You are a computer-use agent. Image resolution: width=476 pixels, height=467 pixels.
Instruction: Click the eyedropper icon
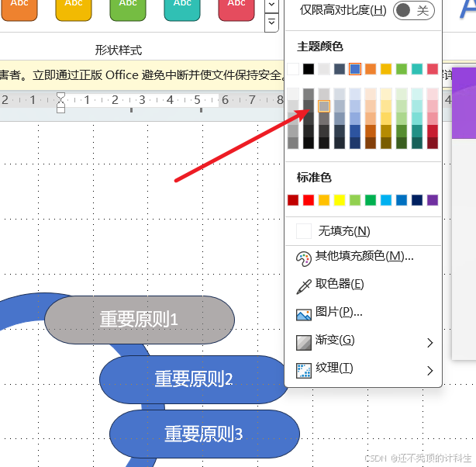tap(304, 286)
